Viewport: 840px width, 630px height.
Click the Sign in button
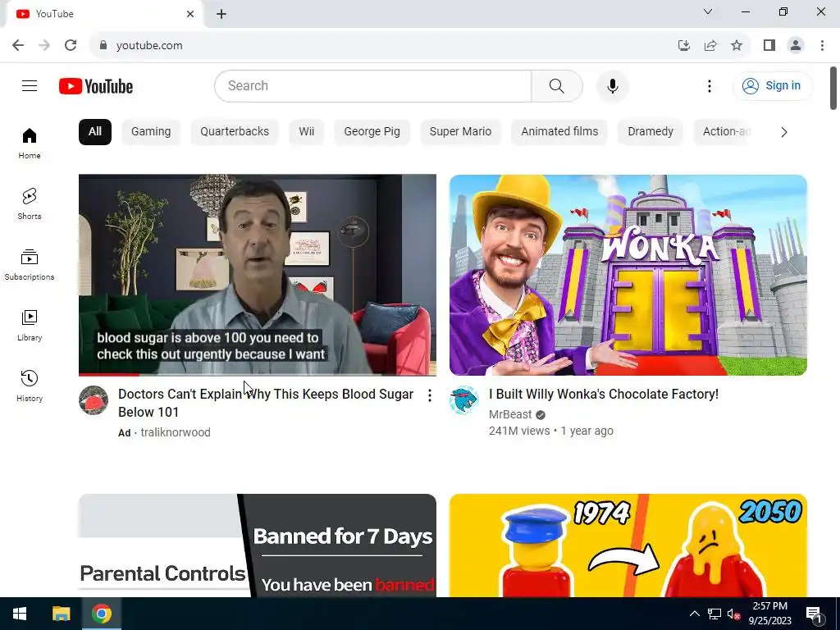click(773, 85)
